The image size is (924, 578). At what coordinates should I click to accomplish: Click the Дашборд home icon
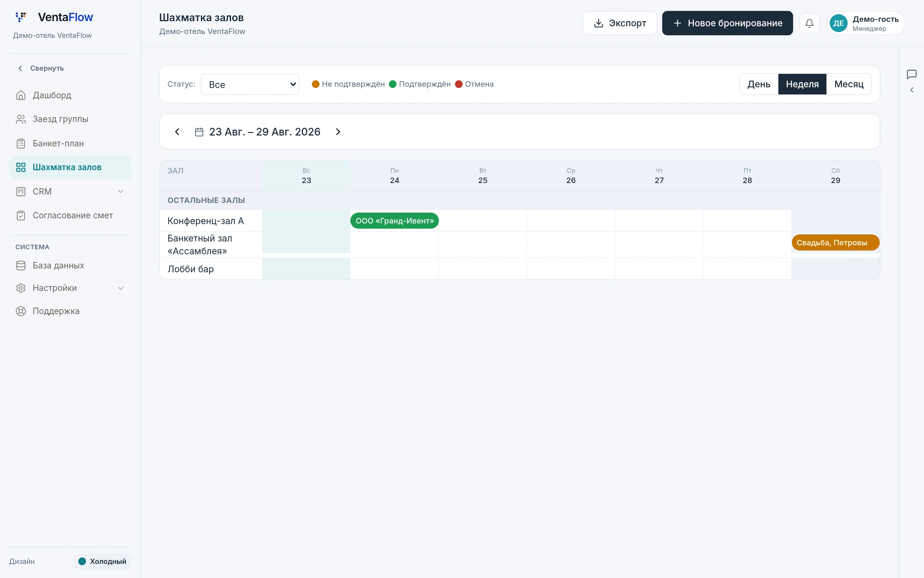point(21,95)
